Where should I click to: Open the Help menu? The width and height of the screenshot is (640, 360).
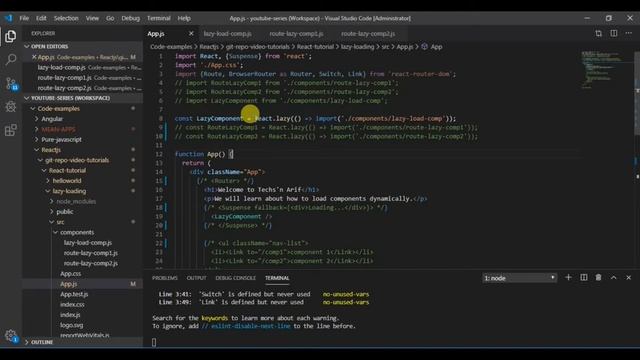click(x=184, y=18)
